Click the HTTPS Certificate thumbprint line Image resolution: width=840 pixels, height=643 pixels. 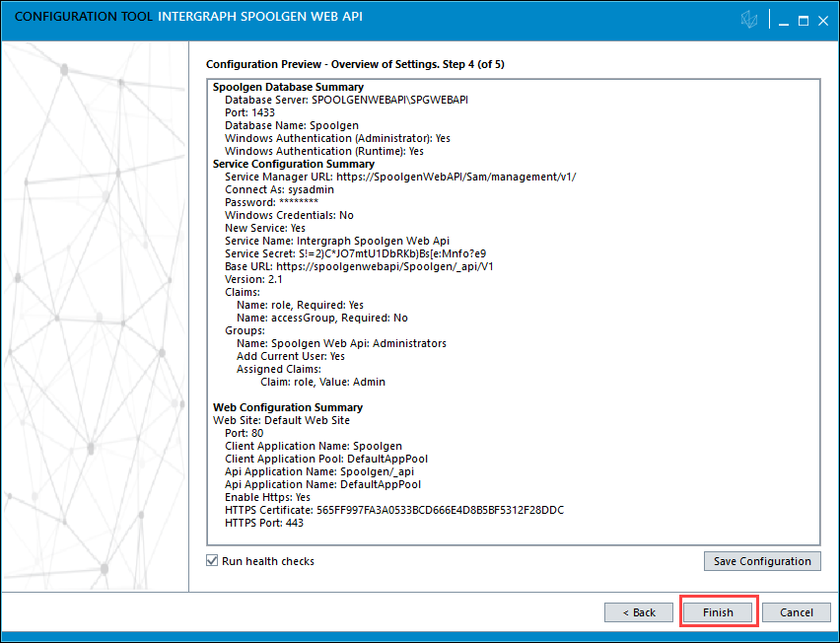(x=394, y=510)
